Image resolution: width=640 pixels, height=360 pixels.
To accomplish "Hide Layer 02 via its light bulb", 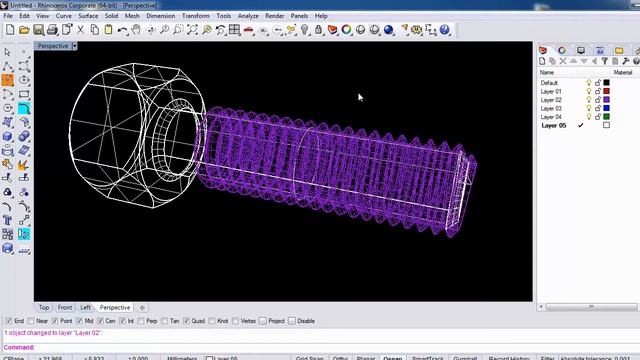I will 589,100.
